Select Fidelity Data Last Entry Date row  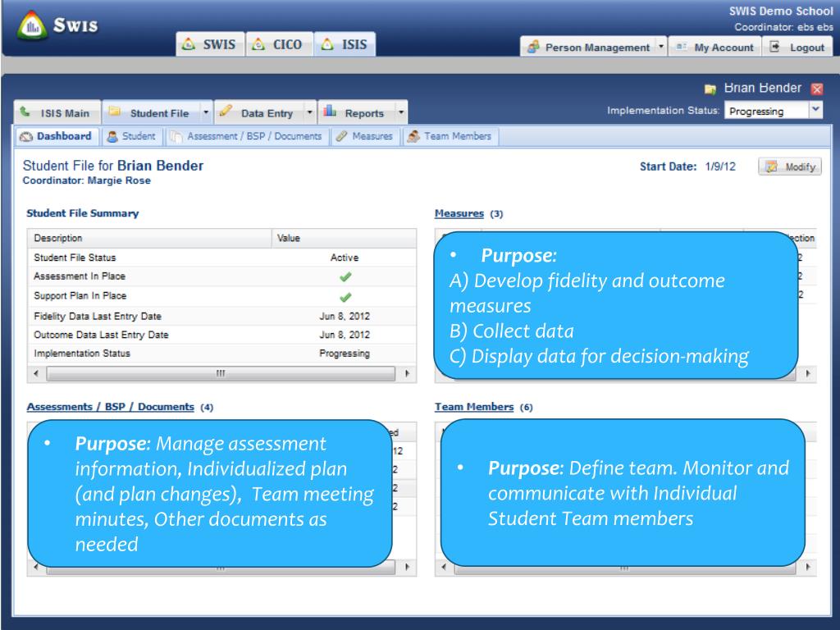pyautogui.click(x=221, y=316)
